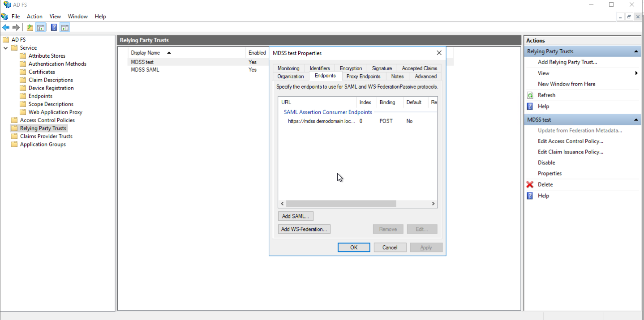Close the MDSS test Properties dialog

tap(439, 53)
